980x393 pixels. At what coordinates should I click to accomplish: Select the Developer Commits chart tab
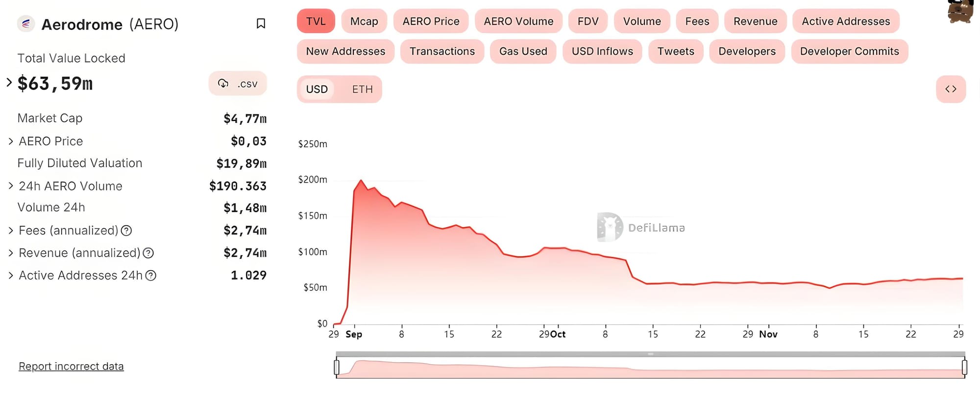850,51
